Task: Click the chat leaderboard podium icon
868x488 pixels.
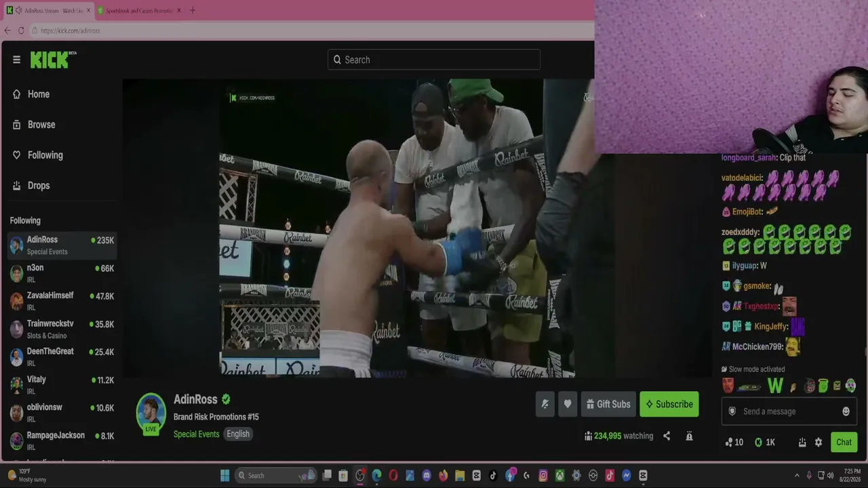Action: point(802,442)
